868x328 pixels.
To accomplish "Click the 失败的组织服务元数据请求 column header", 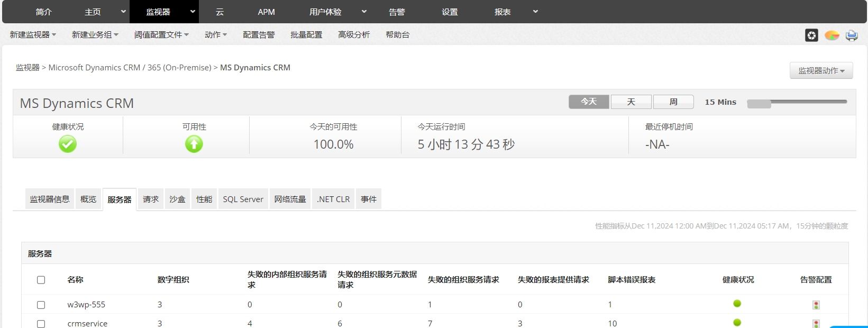I will pyautogui.click(x=377, y=280).
